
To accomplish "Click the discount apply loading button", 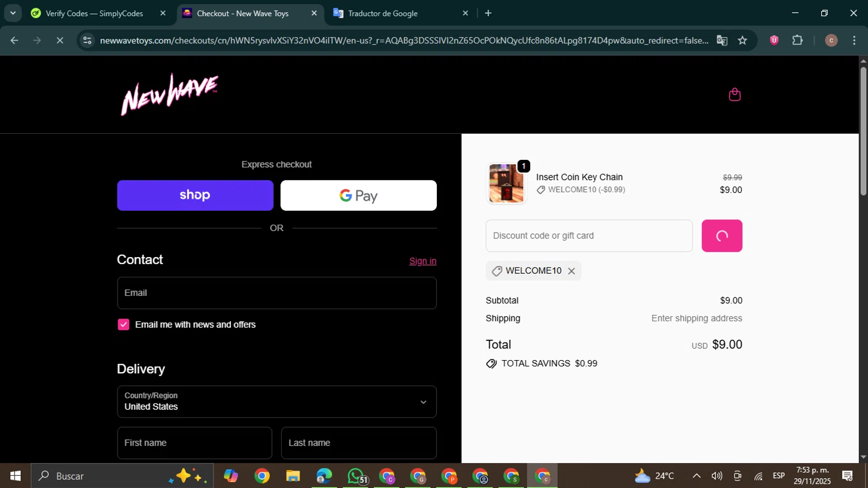I will tap(722, 236).
